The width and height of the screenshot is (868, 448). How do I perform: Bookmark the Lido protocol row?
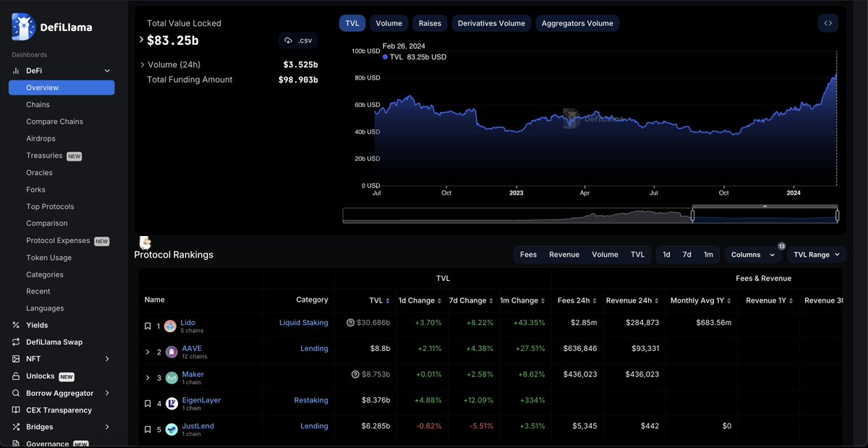click(x=148, y=326)
